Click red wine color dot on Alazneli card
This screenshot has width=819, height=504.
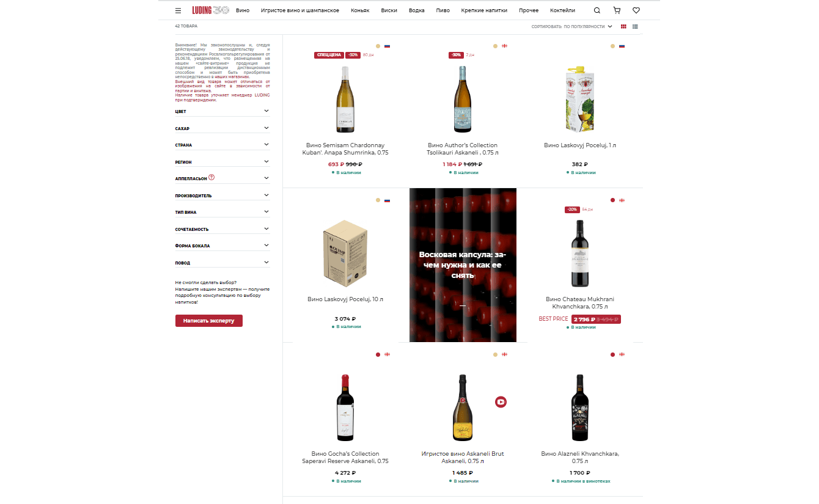pyautogui.click(x=612, y=354)
